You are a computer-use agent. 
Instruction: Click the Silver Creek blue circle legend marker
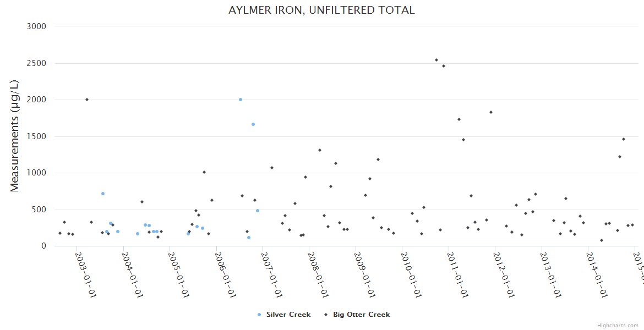pyautogui.click(x=259, y=315)
